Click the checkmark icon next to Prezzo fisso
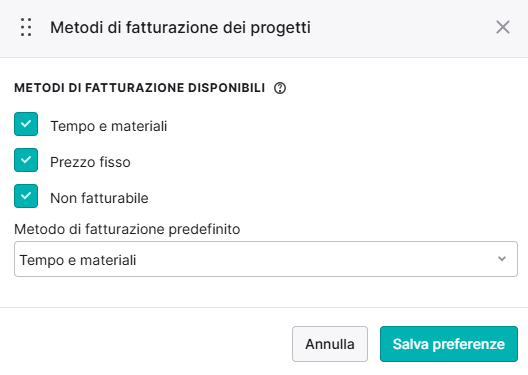528x375 pixels. [26, 160]
